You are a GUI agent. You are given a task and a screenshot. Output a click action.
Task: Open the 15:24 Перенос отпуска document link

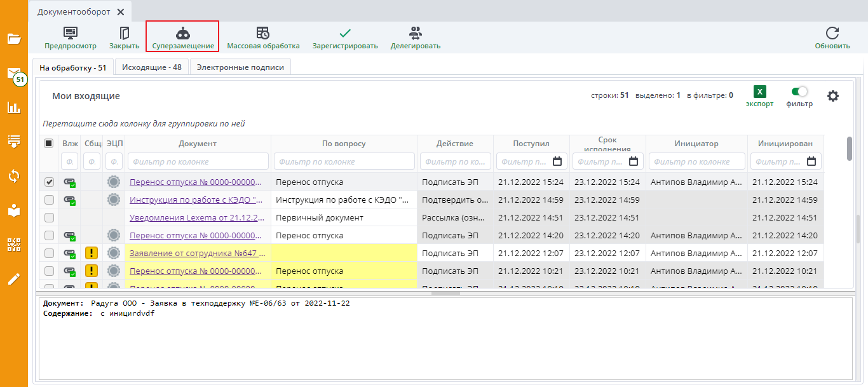pyautogui.click(x=196, y=182)
